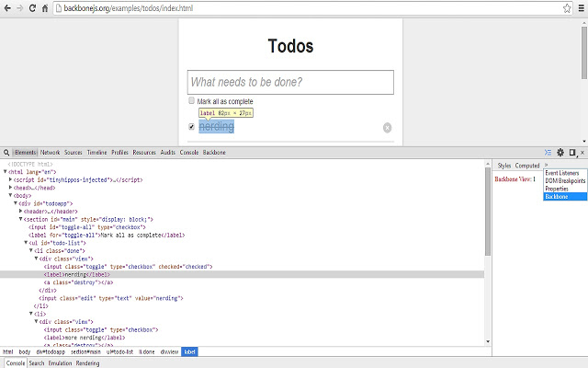Select the 'more nerding' label line
Image resolution: width=588 pixels, height=368 pixels.
point(85,338)
